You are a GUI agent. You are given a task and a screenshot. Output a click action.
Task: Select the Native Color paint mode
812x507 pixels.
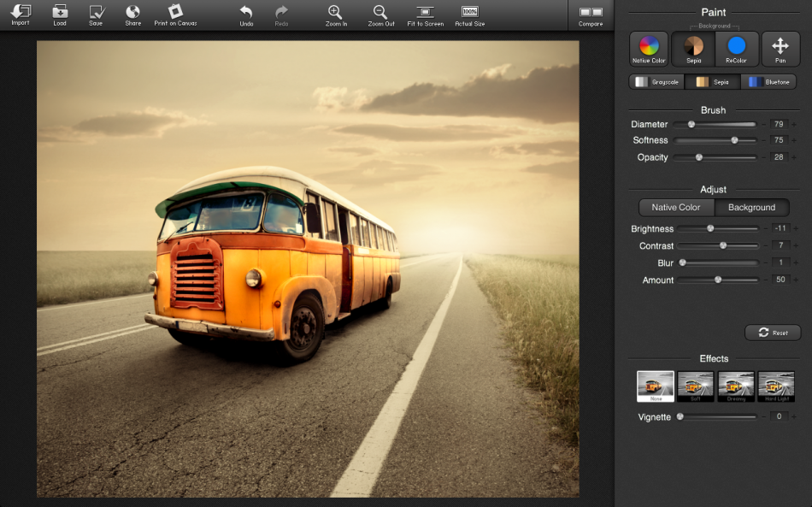pyautogui.click(x=649, y=49)
